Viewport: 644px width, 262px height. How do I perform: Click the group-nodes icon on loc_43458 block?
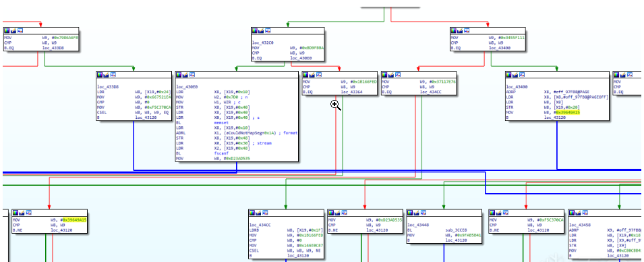click(x=585, y=213)
